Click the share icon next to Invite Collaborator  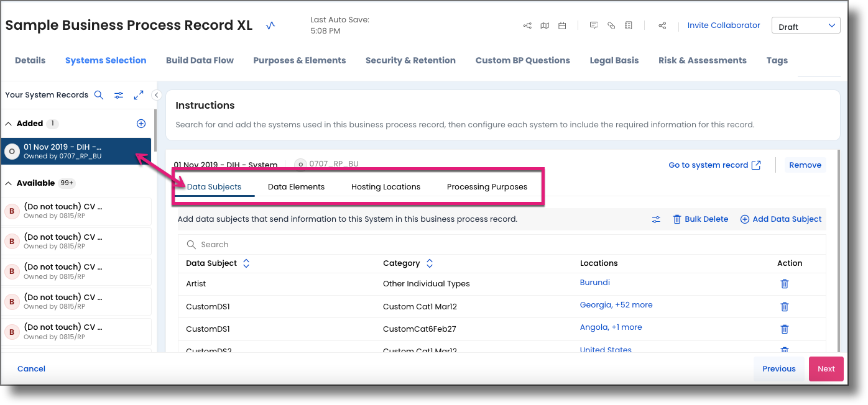click(x=662, y=25)
